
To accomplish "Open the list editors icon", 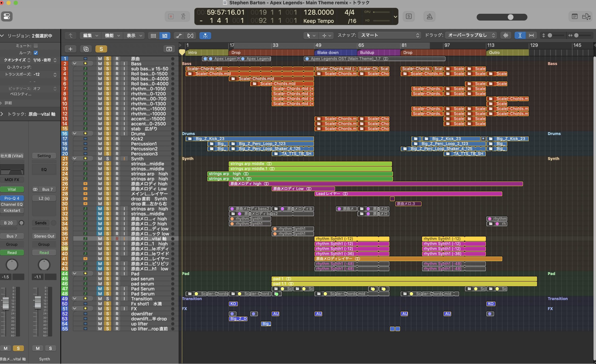I will click(575, 17).
